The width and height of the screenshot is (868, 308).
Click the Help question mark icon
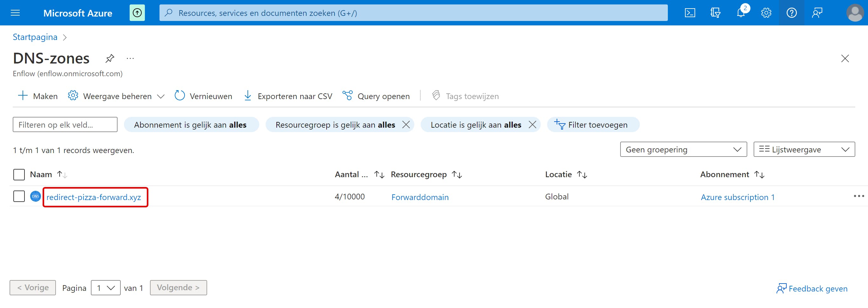tap(791, 13)
